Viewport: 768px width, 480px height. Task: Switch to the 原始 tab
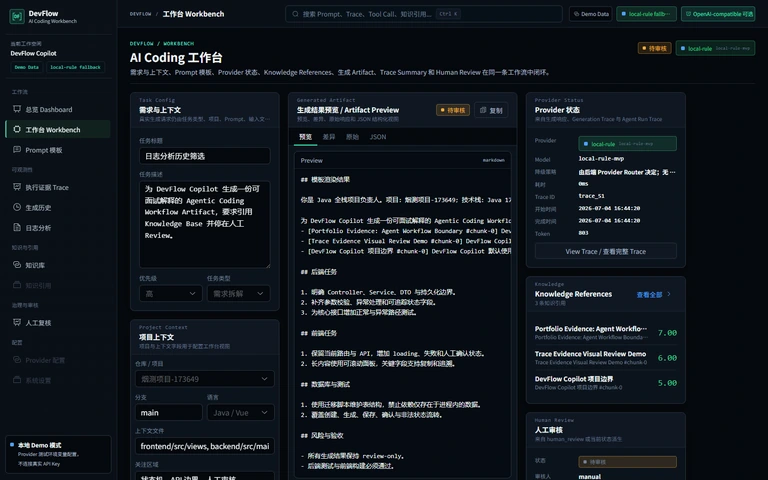(352, 137)
